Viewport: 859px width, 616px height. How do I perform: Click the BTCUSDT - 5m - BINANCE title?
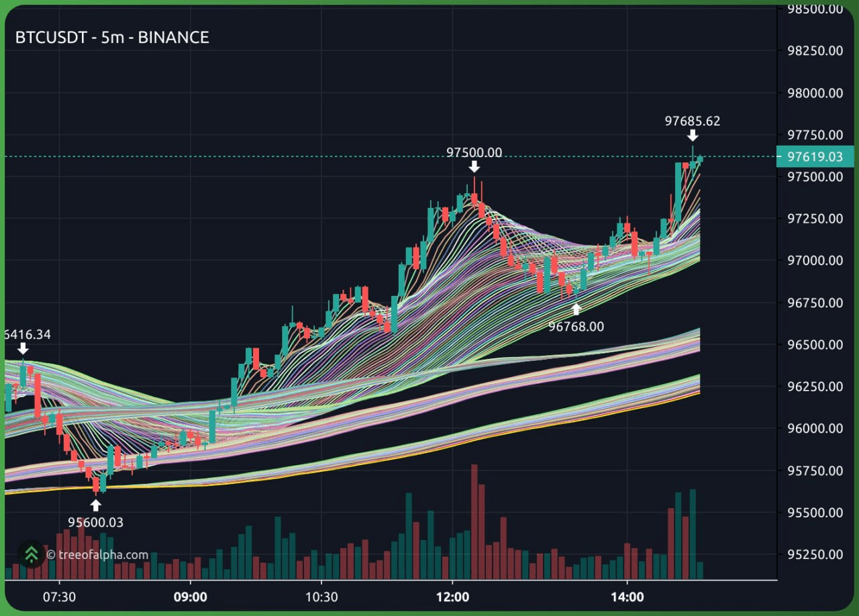[112, 38]
